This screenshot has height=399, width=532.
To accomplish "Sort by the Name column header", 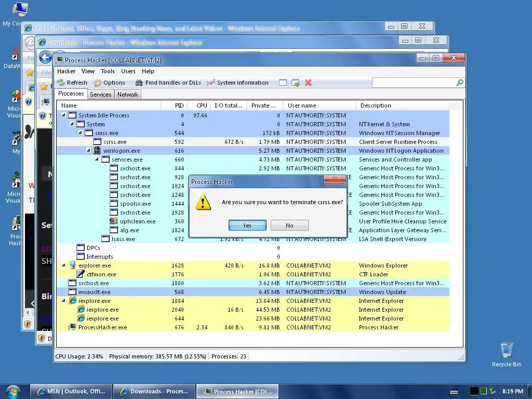I will point(109,105).
